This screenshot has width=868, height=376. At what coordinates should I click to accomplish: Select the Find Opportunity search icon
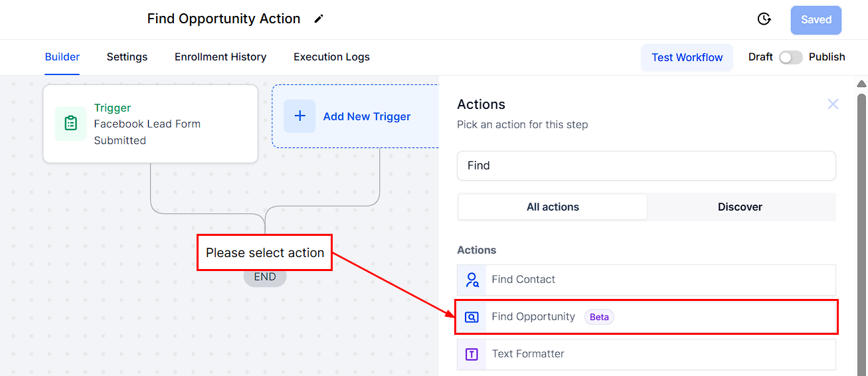(x=472, y=317)
